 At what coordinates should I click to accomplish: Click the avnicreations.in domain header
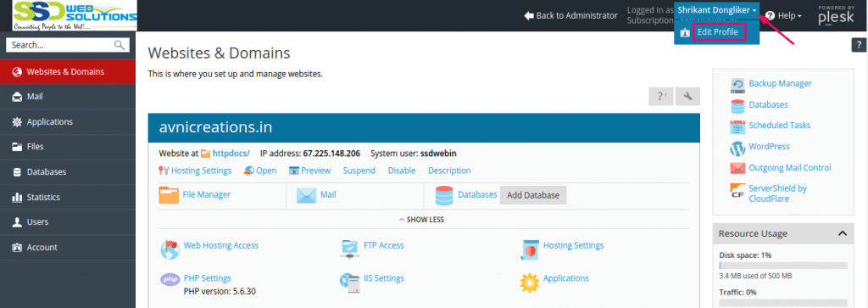click(x=424, y=128)
